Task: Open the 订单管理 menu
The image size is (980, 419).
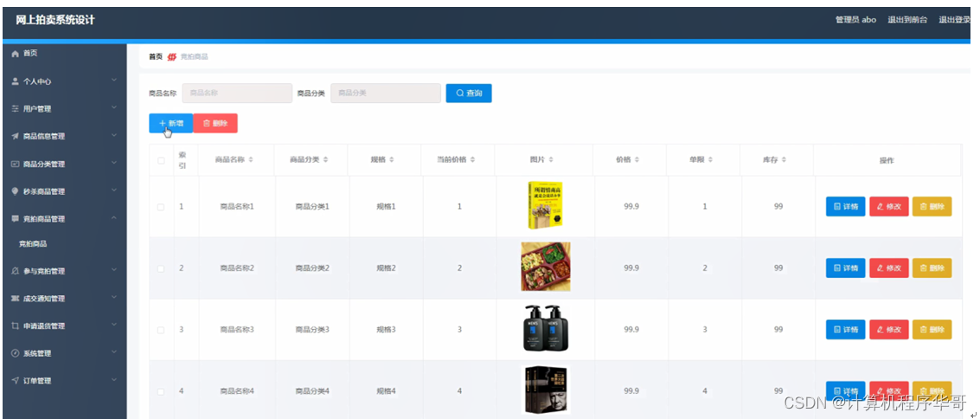Action: 63,381
